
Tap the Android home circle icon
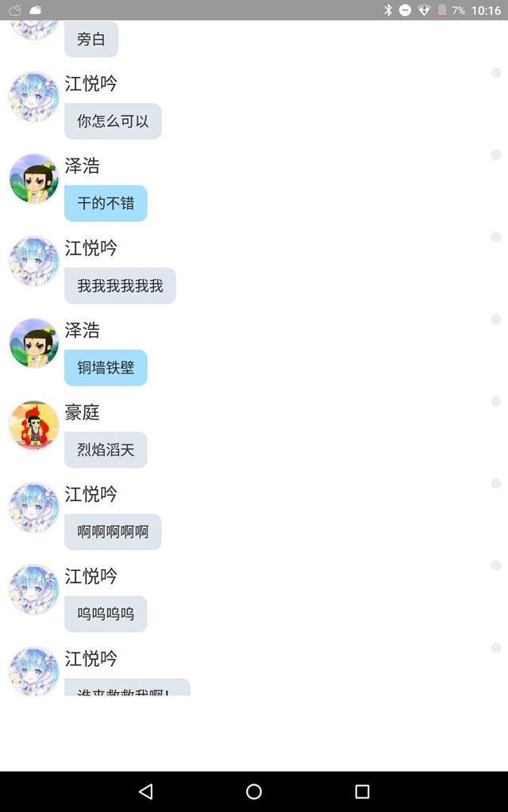pyautogui.click(x=254, y=791)
